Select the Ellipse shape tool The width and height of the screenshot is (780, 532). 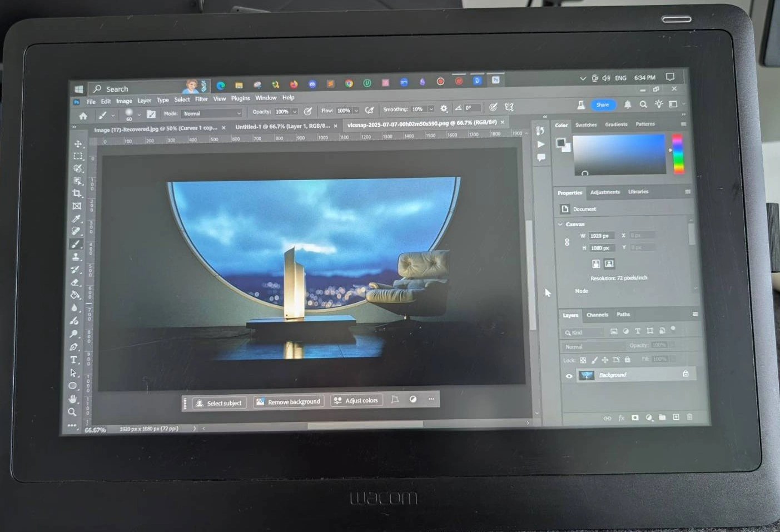click(73, 386)
